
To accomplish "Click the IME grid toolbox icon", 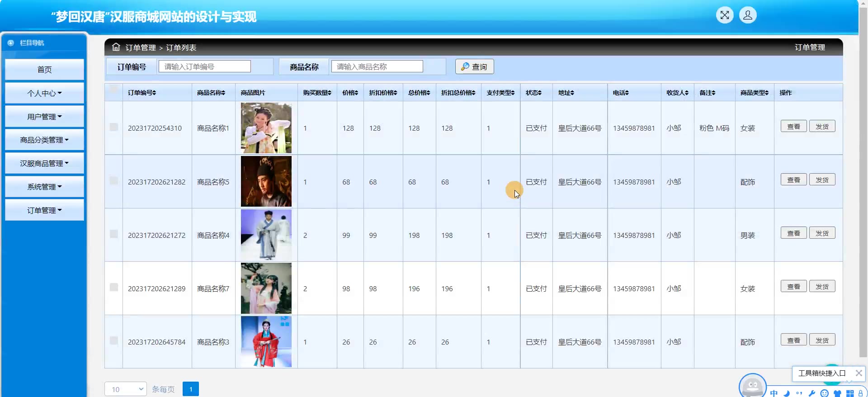I will (x=850, y=393).
